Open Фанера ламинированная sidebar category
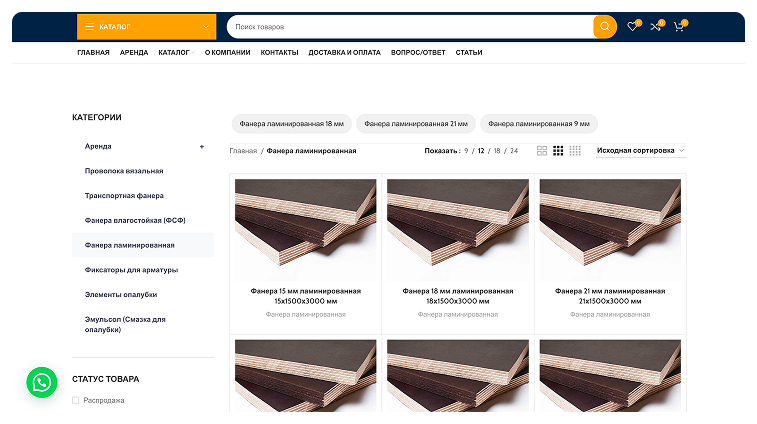The image size is (757, 424). pyautogui.click(x=143, y=245)
